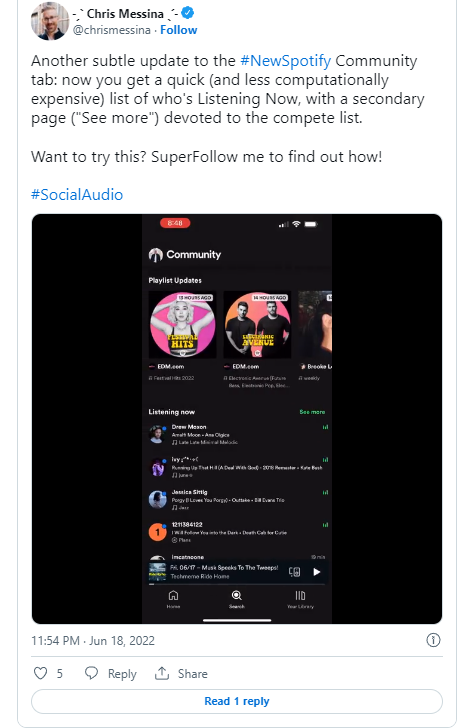Open Festival Hits playlist cover
The image size is (472, 728).
182,325
